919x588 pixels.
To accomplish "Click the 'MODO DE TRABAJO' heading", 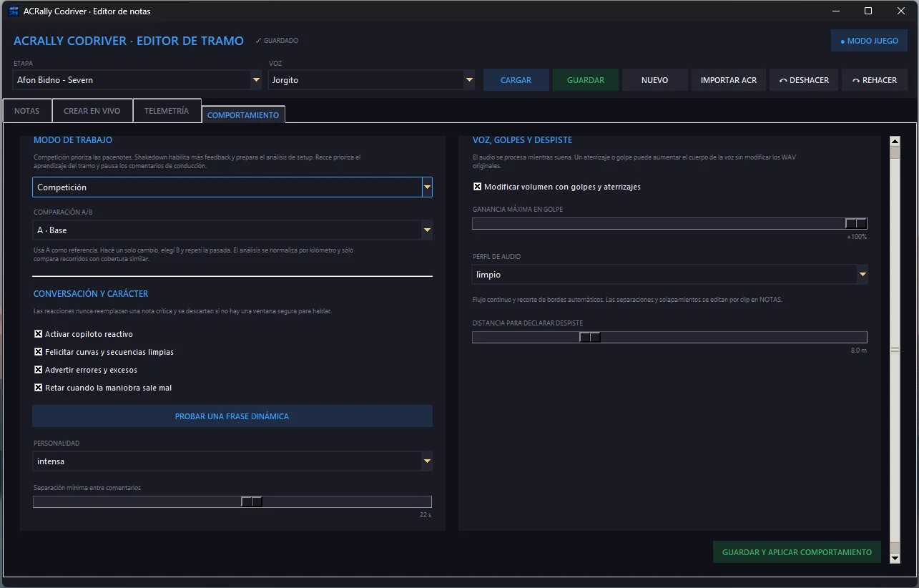I will click(x=73, y=140).
